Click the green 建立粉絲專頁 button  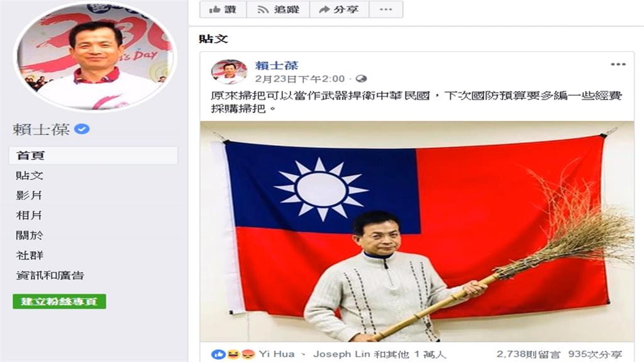pos(59,301)
